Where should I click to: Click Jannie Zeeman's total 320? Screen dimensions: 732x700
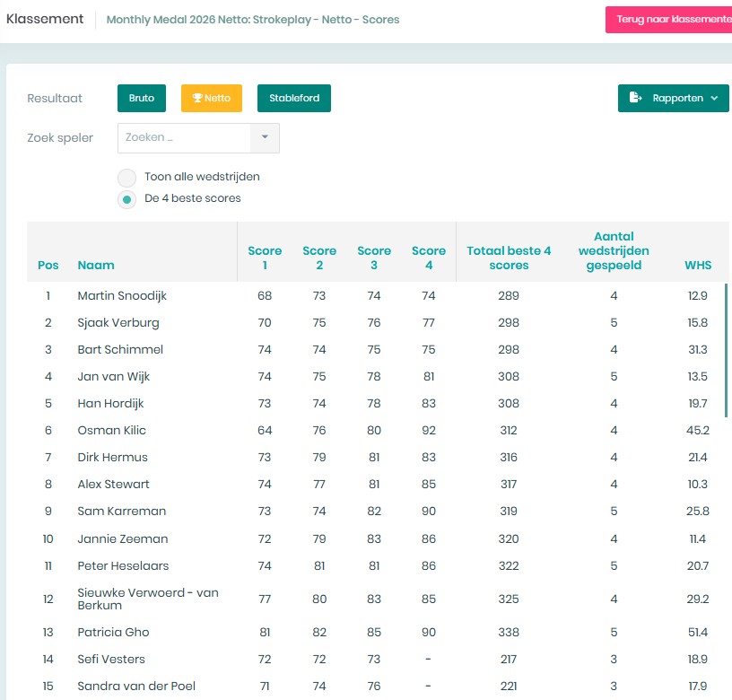509,538
